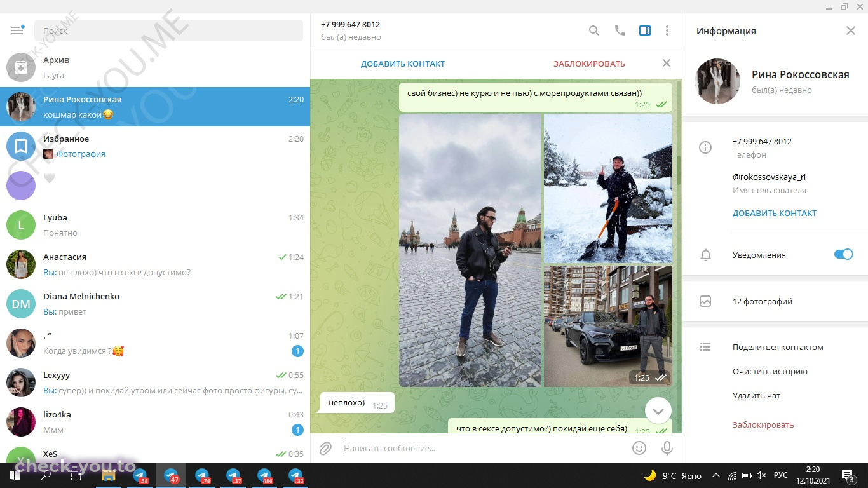Switch to Telegram taskbar window with badge 78
The width and height of the screenshot is (868, 488).
(x=202, y=475)
